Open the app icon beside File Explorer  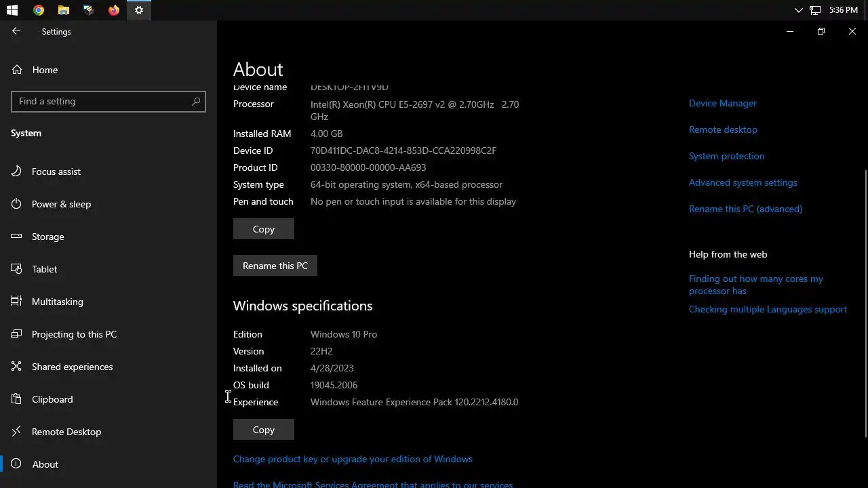[89, 10]
